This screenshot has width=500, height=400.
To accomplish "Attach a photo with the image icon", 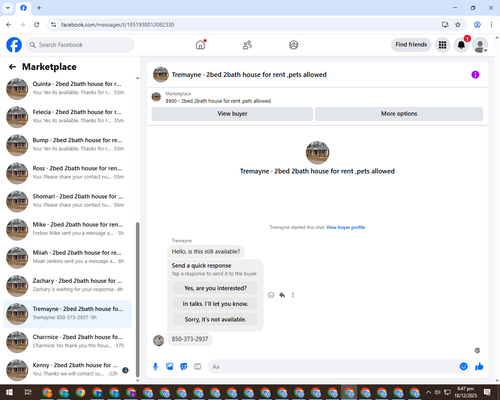I will point(170,367).
